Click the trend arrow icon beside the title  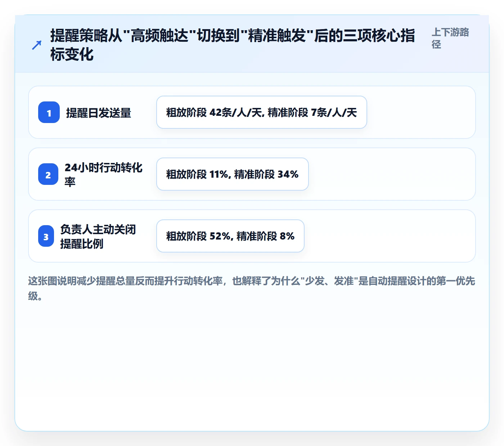pyautogui.click(x=37, y=45)
